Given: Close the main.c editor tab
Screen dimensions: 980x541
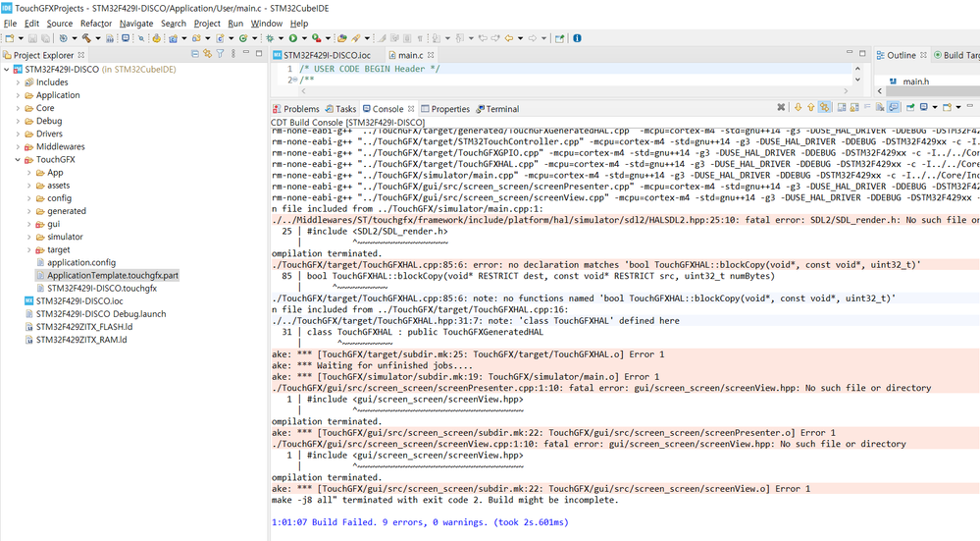Looking at the screenshot, I should [x=431, y=55].
